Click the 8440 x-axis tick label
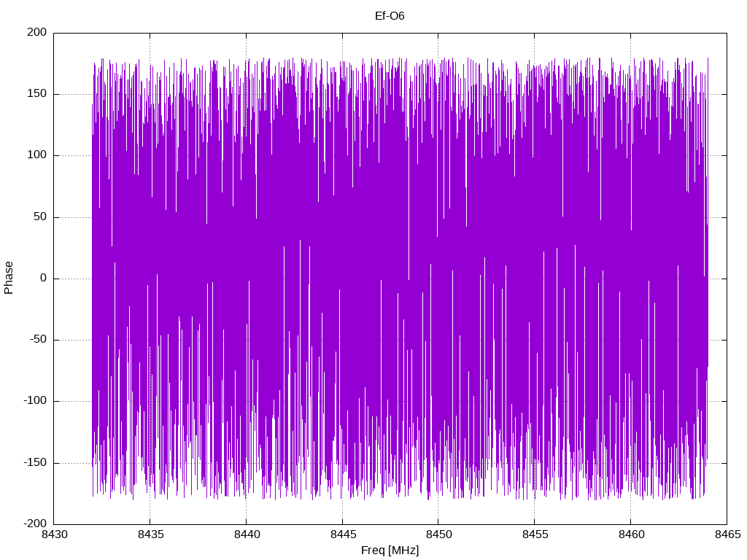747x560 pixels. point(247,534)
